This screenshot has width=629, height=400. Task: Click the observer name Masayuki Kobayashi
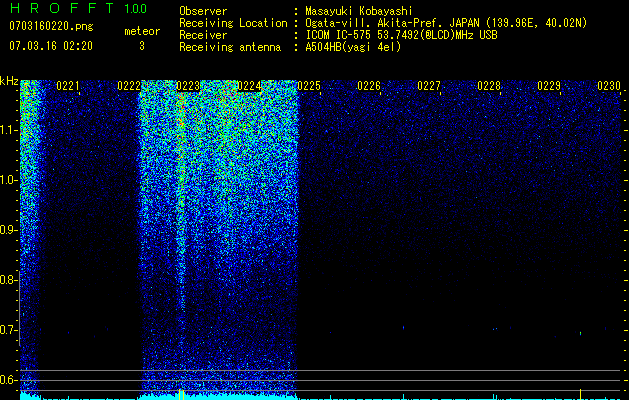click(359, 11)
